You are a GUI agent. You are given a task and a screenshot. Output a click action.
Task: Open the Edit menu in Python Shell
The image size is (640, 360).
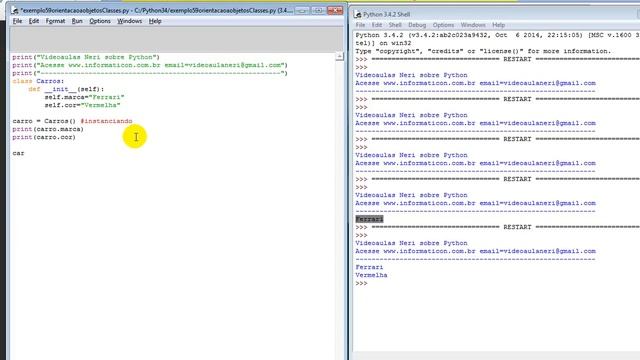pos(376,25)
